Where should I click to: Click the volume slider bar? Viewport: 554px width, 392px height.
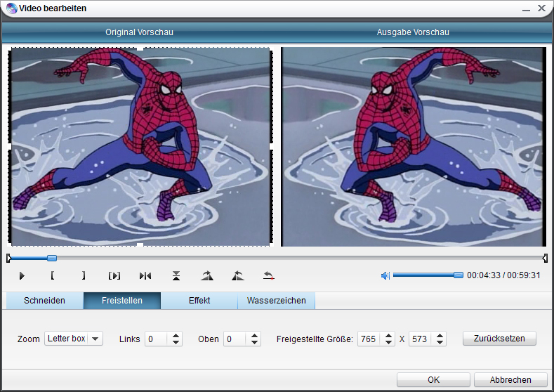[425, 275]
